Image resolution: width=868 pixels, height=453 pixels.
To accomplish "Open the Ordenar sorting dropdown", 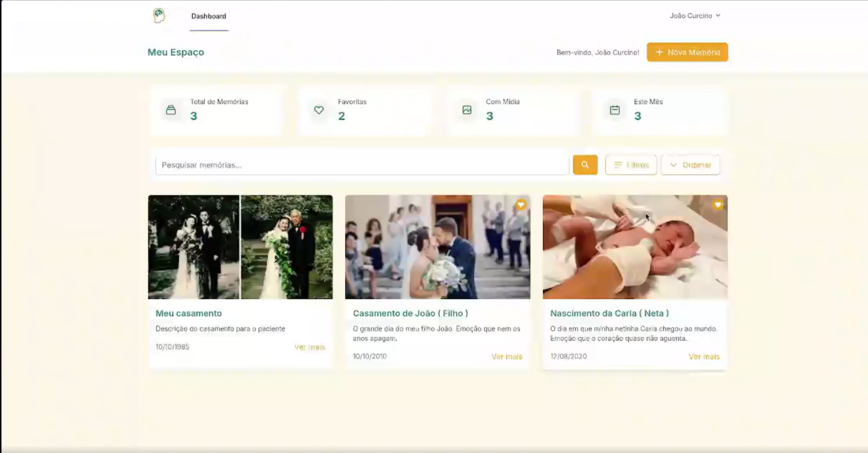I will [x=690, y=165].
